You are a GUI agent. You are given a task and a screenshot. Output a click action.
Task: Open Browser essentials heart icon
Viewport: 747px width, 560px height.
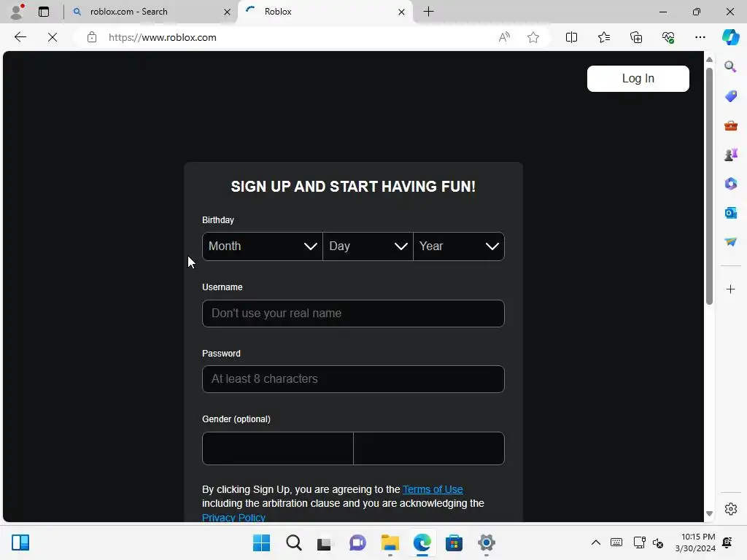(668, 37)
